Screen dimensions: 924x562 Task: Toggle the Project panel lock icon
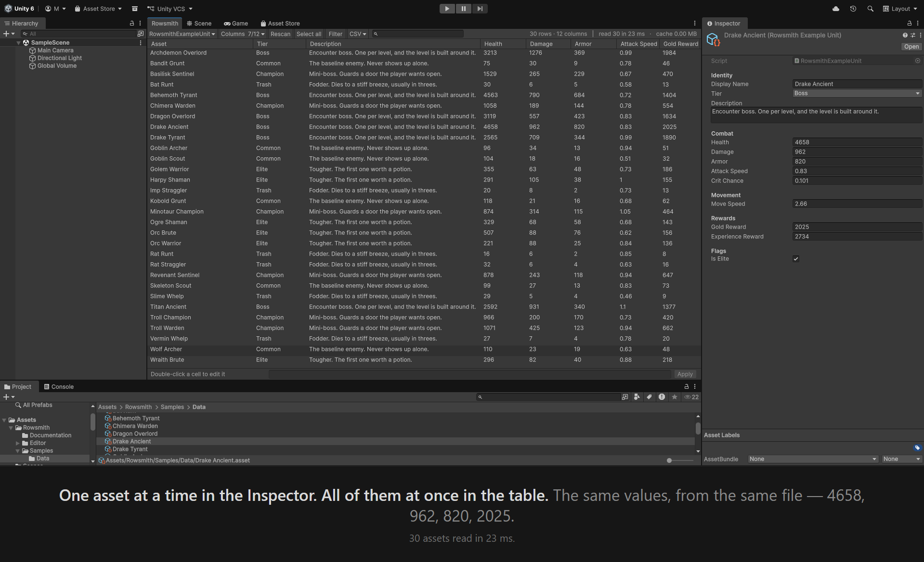tap(686, 386)
